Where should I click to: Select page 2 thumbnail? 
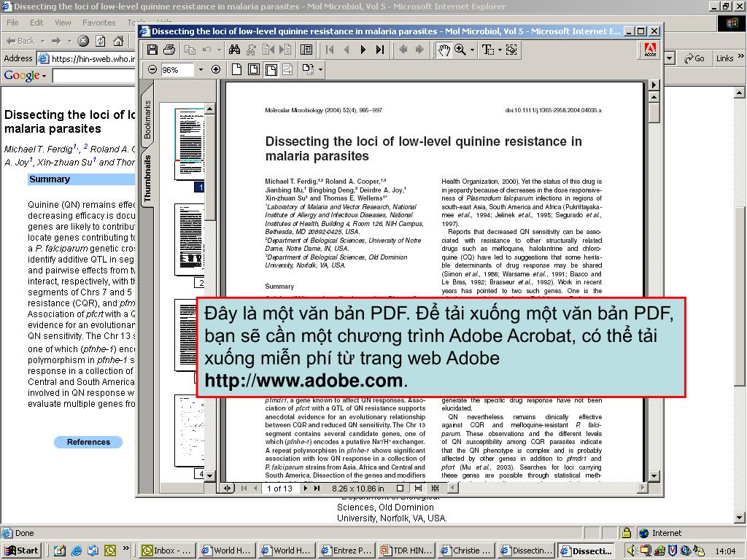click(190, 239)
